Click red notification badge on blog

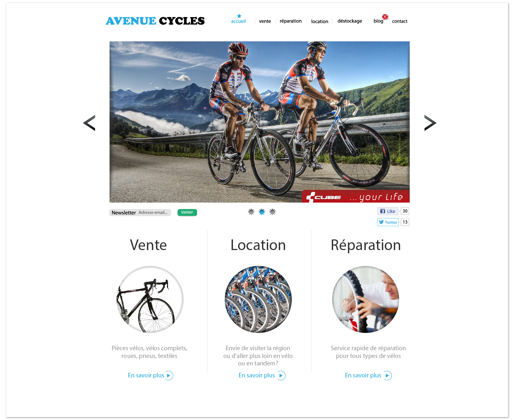[385, 17]
